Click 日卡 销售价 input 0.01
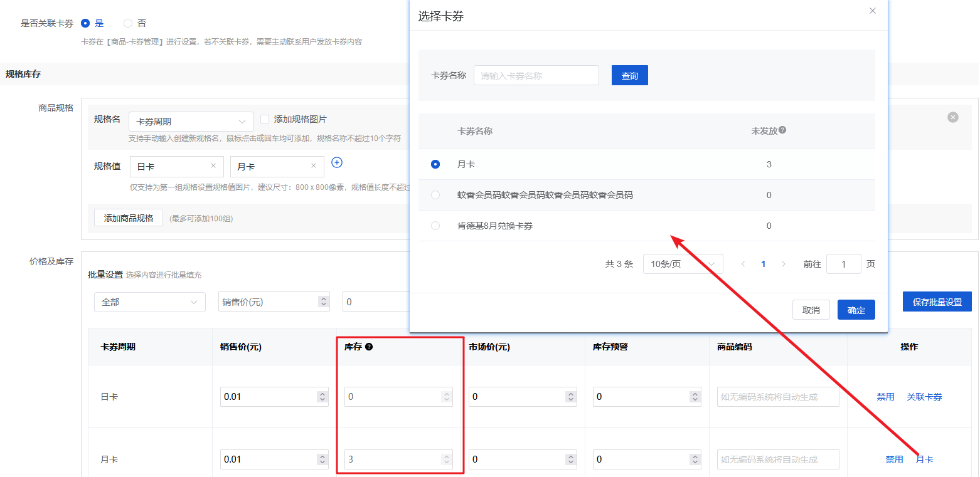Screen dimensions: 980x477 tap(274, 397)
